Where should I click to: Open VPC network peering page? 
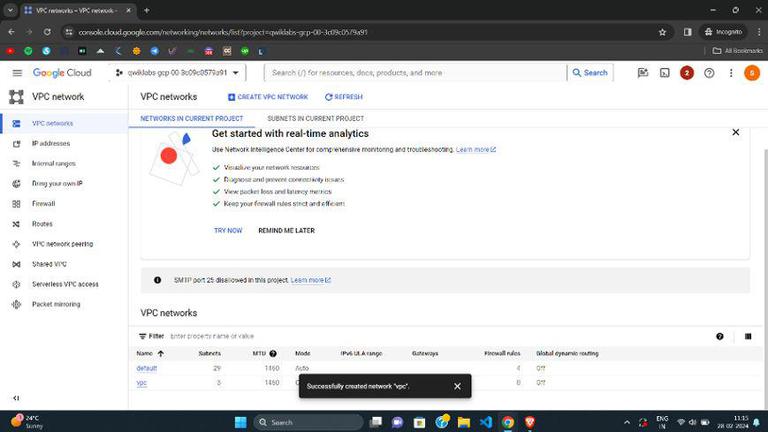pyautogui.click(x=64, y=244)
